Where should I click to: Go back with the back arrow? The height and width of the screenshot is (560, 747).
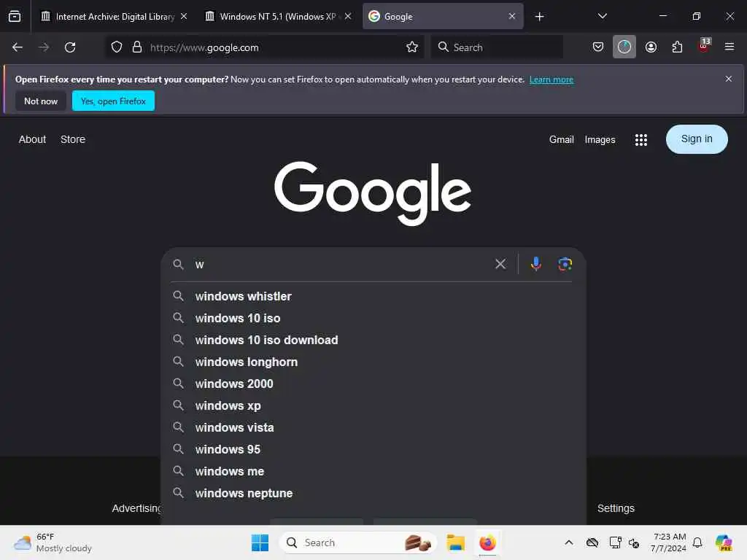[x=18, y=47]
